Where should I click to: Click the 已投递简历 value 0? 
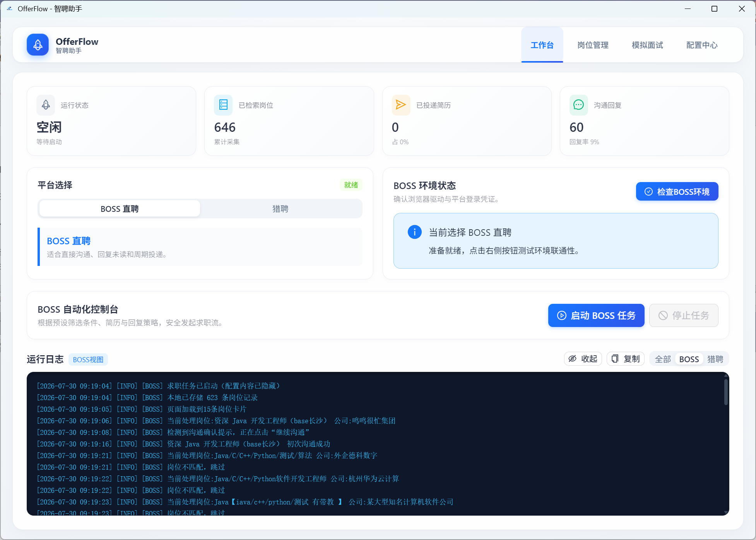(x=395, y=127)
